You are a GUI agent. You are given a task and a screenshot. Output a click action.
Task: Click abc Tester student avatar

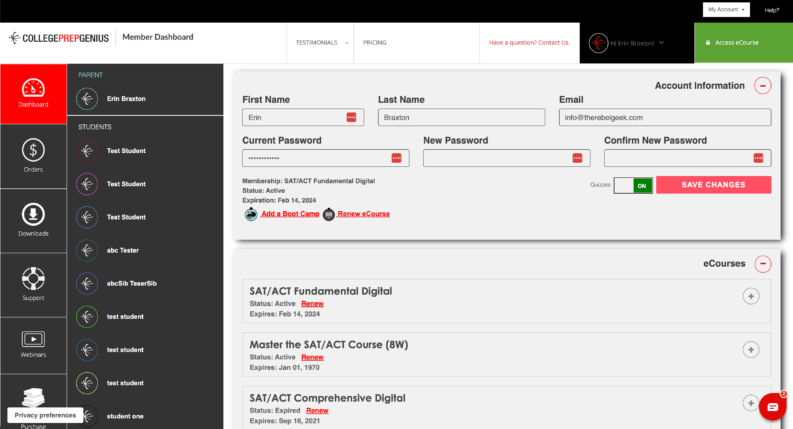click(x=87, y=250)
